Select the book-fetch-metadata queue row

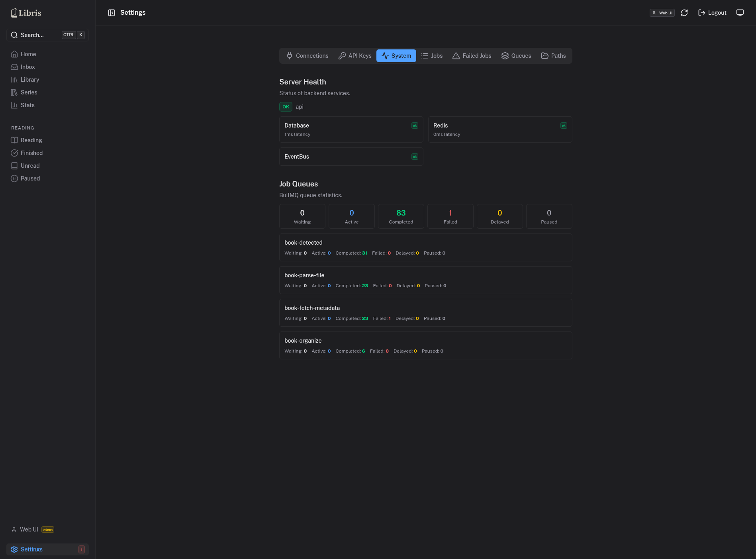(426, 313)
